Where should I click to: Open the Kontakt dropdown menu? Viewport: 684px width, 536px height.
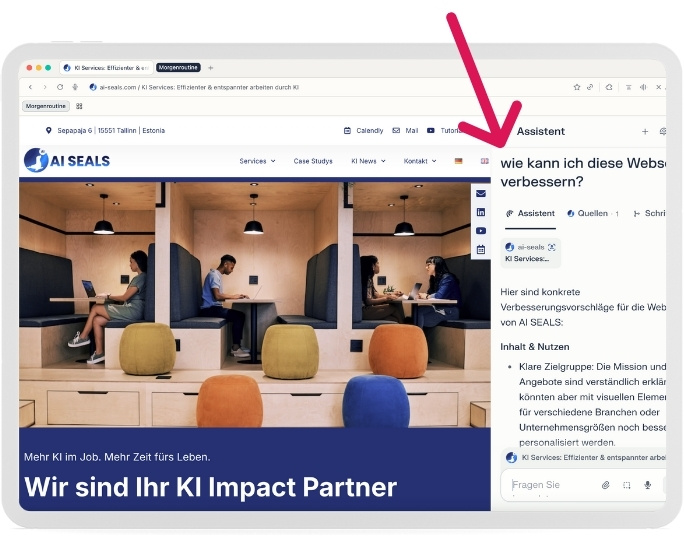(419, 161)
